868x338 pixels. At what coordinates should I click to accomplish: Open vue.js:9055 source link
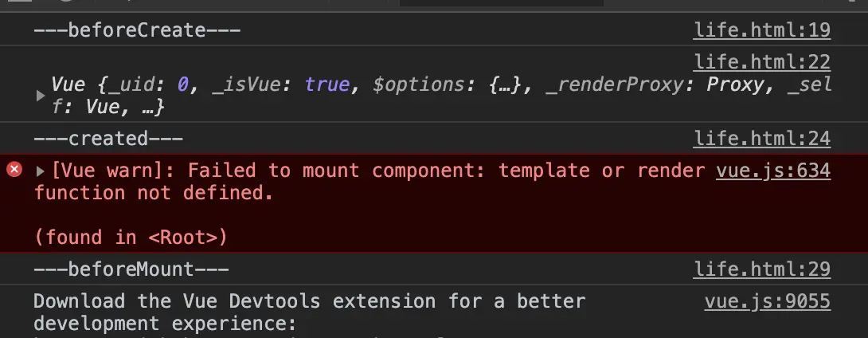[x=767, y=301]
